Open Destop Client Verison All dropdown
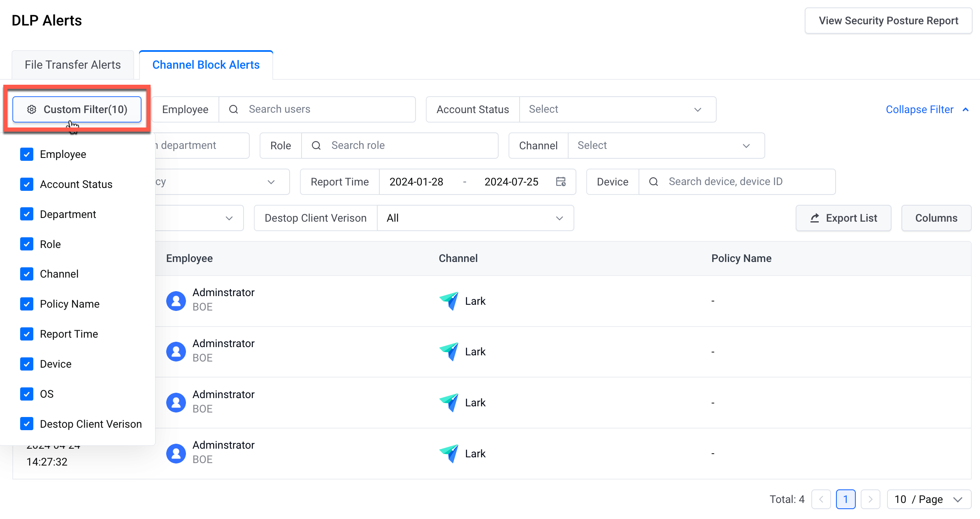The height and width of the screenshot is (519, 980). tap(476, 218)
